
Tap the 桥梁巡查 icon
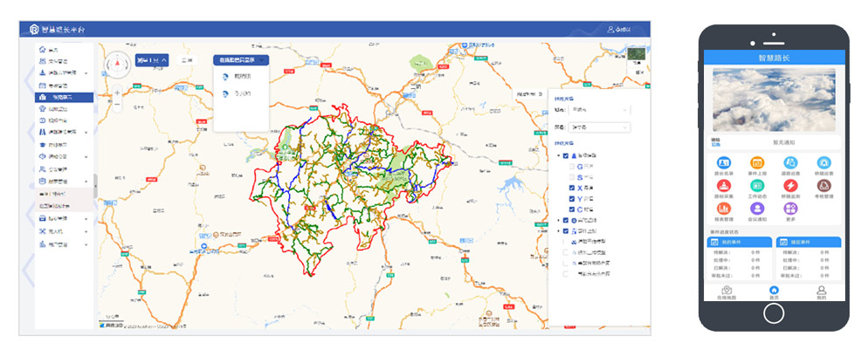(823, 163)
